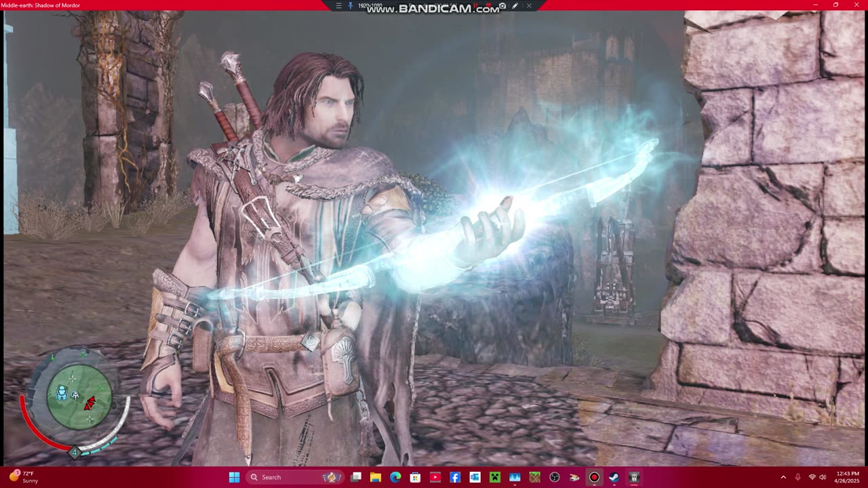Switch to the Bandicam recorder taskbar icon
The height and width of the screenshot is (488, 868).
594,477
